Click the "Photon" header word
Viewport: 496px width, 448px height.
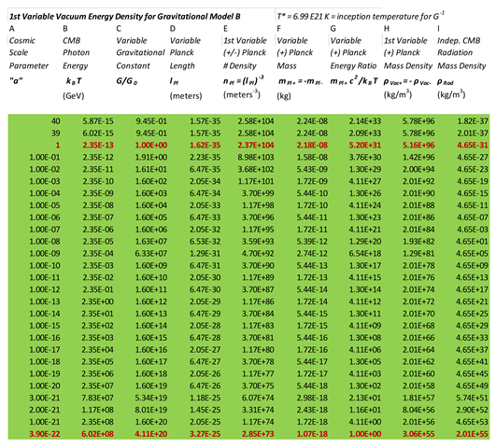point(77,52)
